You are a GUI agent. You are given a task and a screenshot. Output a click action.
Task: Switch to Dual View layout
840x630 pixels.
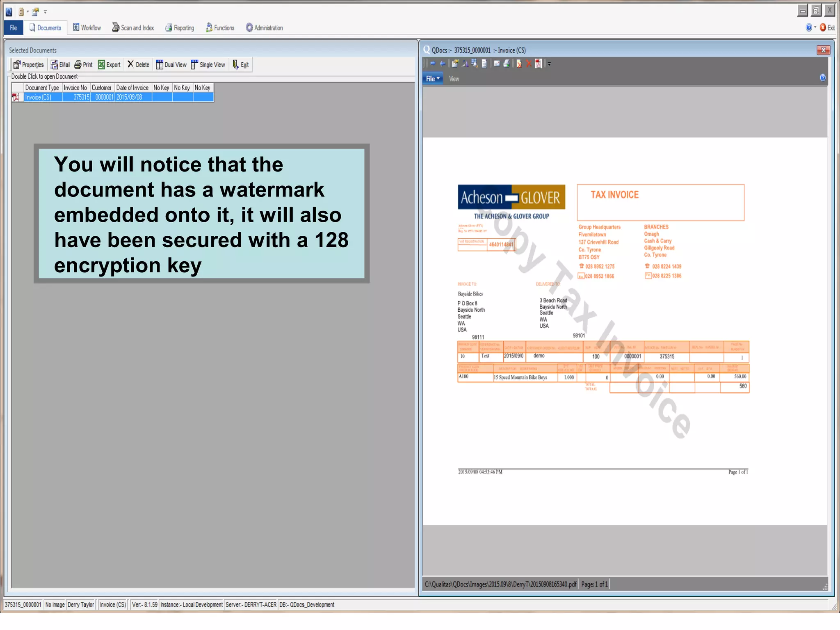point(171,65)
